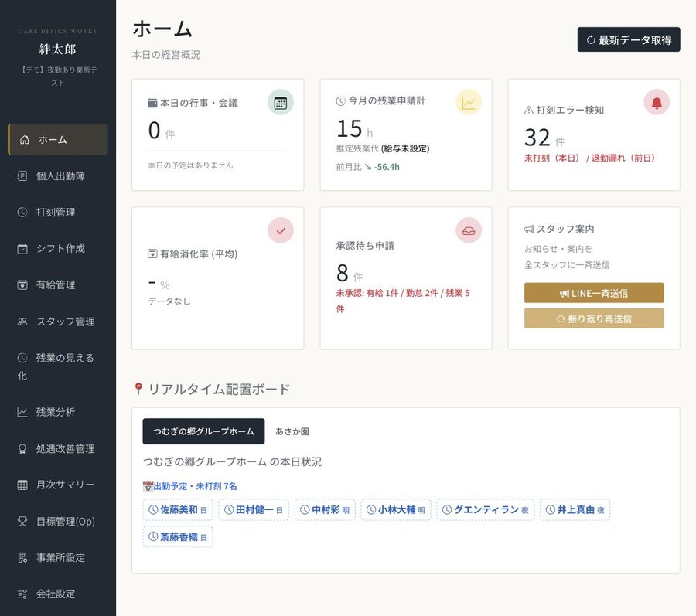The image size is (696, 616).
Task: Click the clock icon beside 残業の見える化
Action: [22, 358]
